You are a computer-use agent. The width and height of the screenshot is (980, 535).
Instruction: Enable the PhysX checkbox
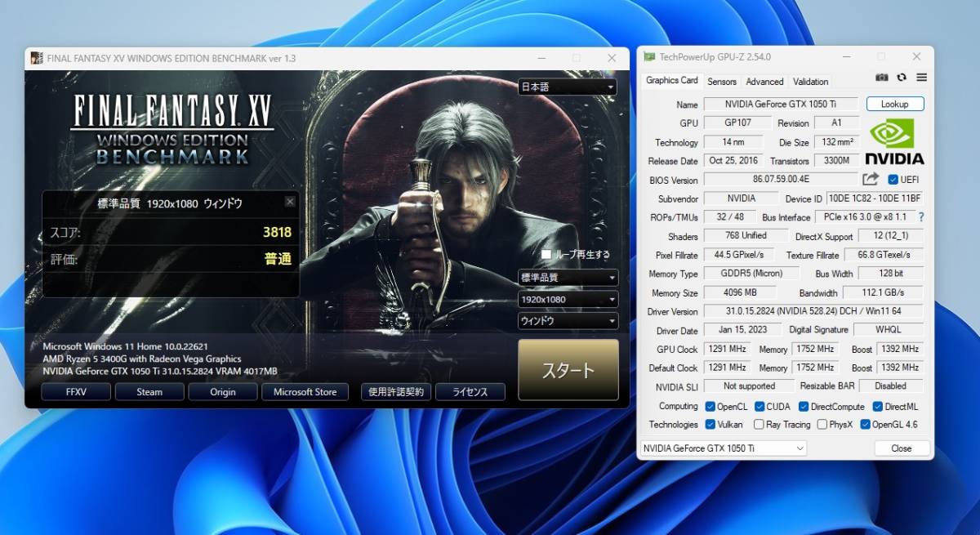click(x=822, y=425)
